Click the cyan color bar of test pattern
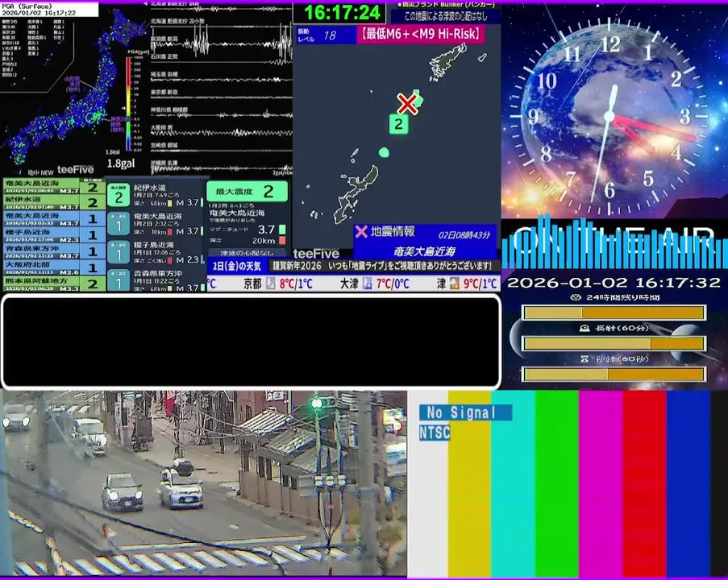The width and height of the screenshot is (728, 580). pyautogui.click(x=513, y=483)
